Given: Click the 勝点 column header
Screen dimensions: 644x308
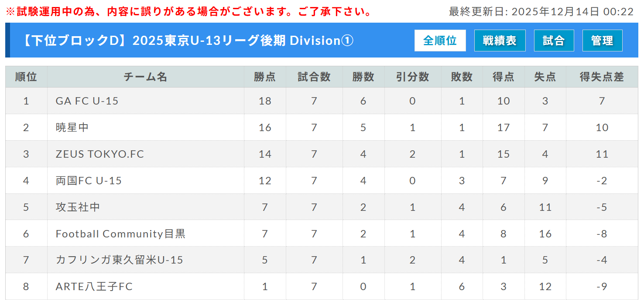Looking at the screenshot, I should [265, 77].
